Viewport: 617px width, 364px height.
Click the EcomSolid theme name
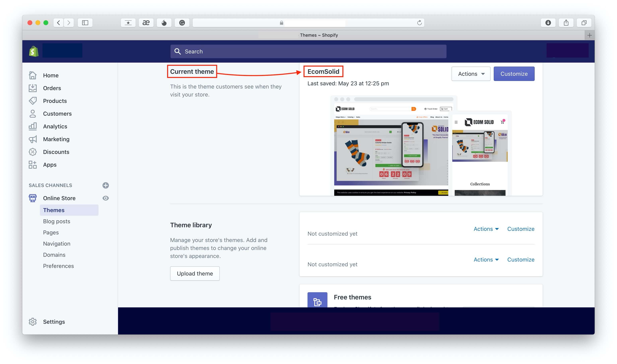click(323, 71)
